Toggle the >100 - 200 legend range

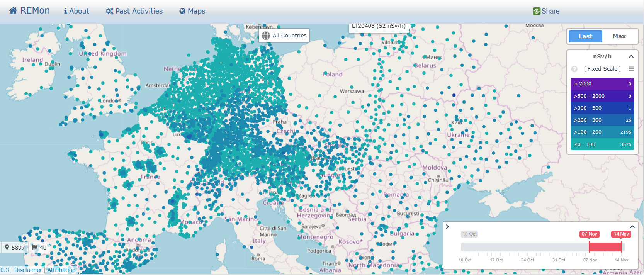602,132
